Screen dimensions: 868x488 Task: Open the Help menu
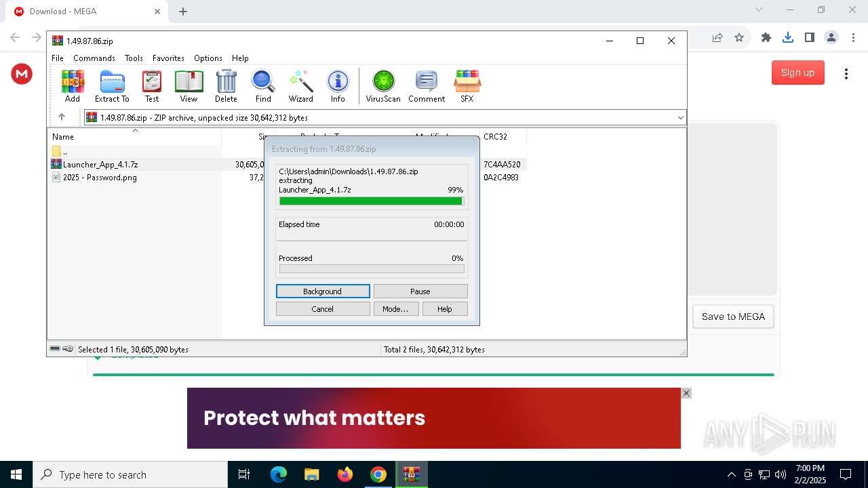point(240,58)
